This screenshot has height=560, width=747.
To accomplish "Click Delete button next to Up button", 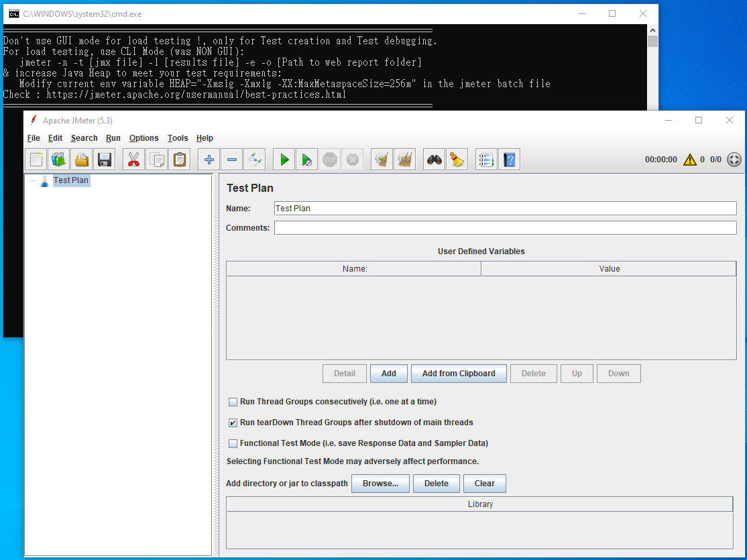I will (x=534, y=374).
